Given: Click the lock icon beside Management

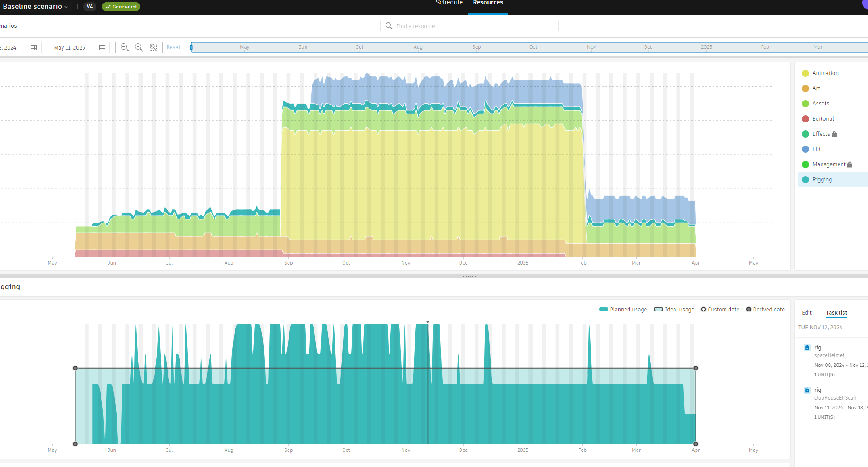Looking at the screenshot, I should [x=850, y=164].
